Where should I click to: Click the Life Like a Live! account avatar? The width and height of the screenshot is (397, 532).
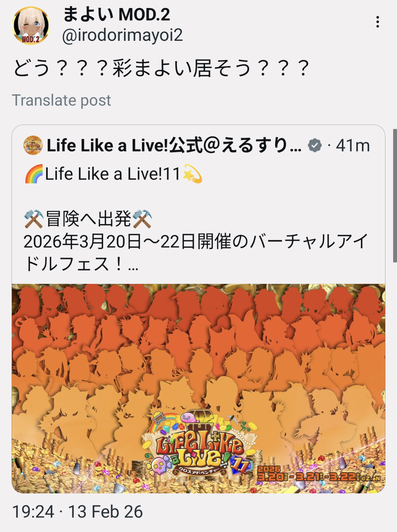[33, 145]
